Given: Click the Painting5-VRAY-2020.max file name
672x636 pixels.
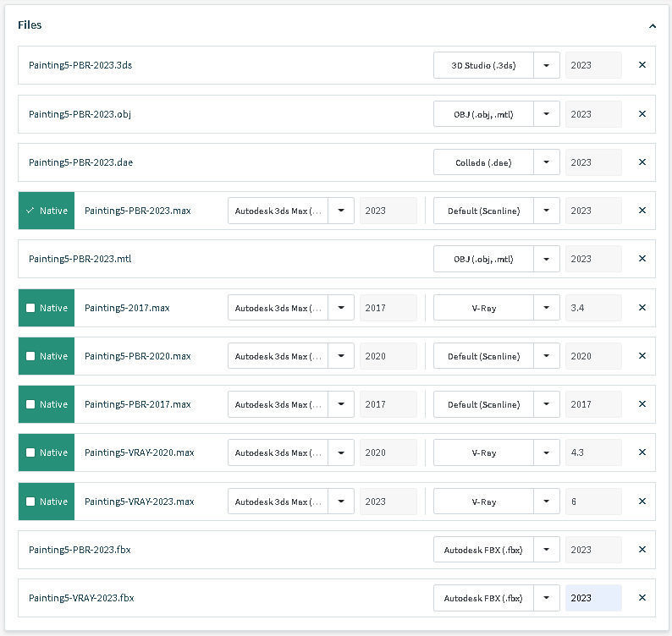Looking at the screenshot, I should coord(139,452).
